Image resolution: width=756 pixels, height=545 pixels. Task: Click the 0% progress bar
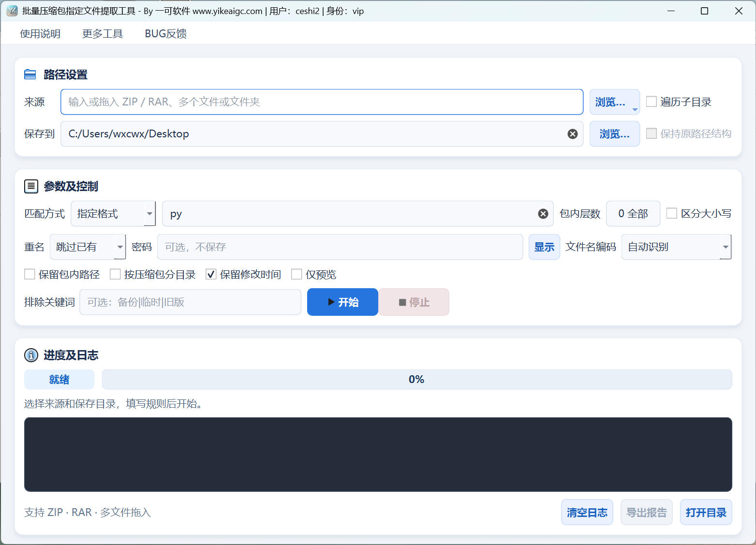pyautogui.click(x=417, y=380)
